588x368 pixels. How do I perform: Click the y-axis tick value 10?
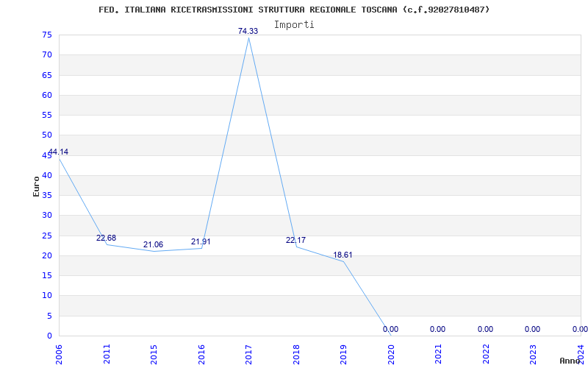pos(47,296)
